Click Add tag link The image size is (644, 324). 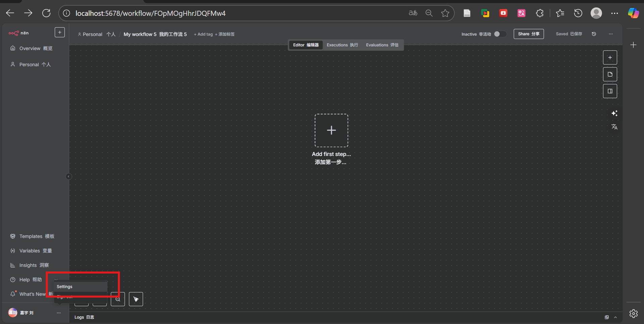203,34
